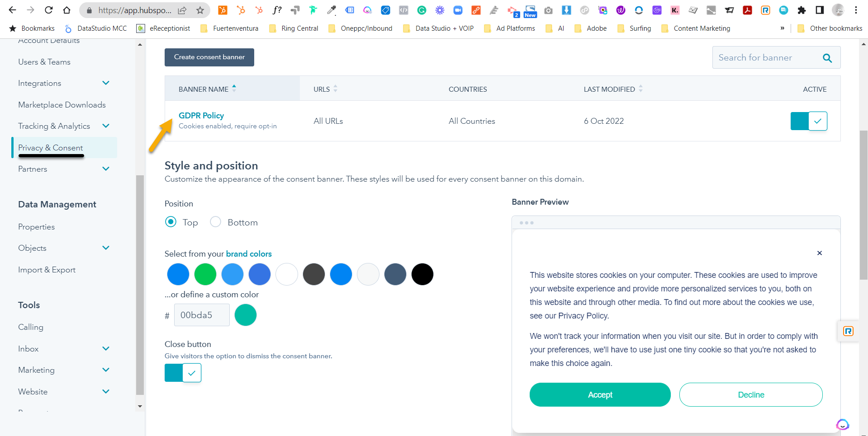Open the Grammarly extension icon
The height and width of the screenshot is (436, 868).
coord(422,10)
